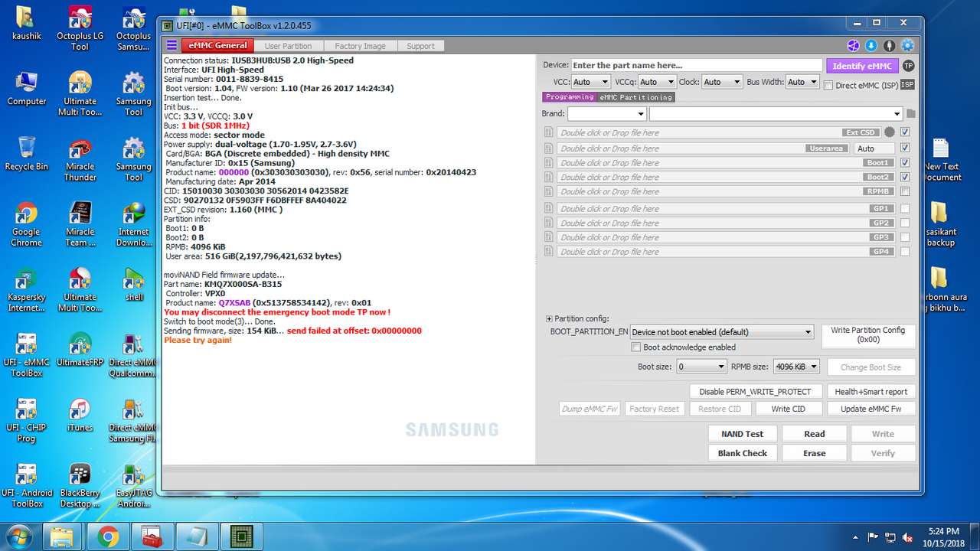This screenshot has width=980, height=551.
Task: Click the volume icon in system tray
Action: pyautogui.click(x=907, y=537)
